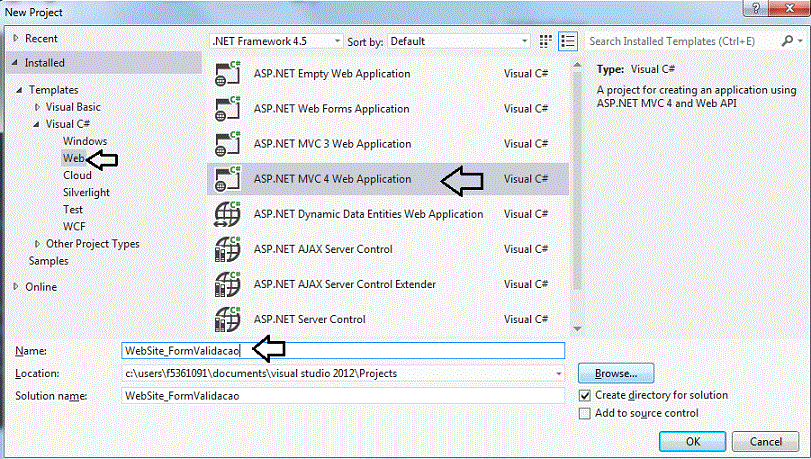Click the template list scrollbar thumb

(x=577, y=181)
